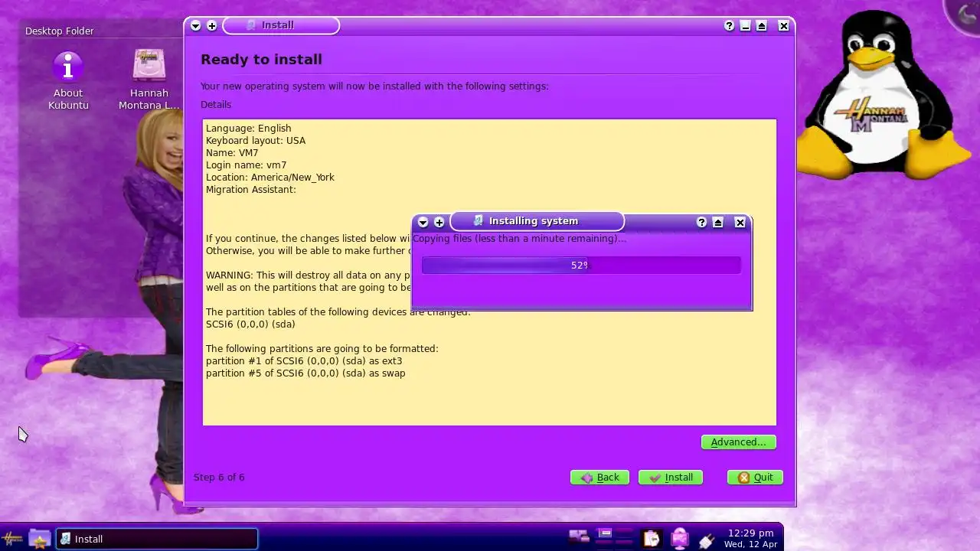This screenshot has width=980, height=551.
Task: Click the 'Copying files' status text
Action: click(x=519, y=239)
